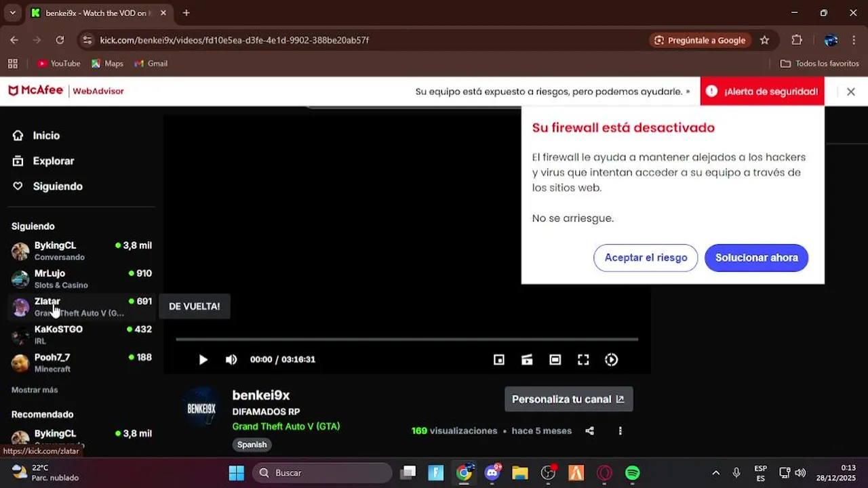Viewport: 868px width, 488px height.
Task: Open Grand Theft Auto V category link
Action: (x=286, y=426)
